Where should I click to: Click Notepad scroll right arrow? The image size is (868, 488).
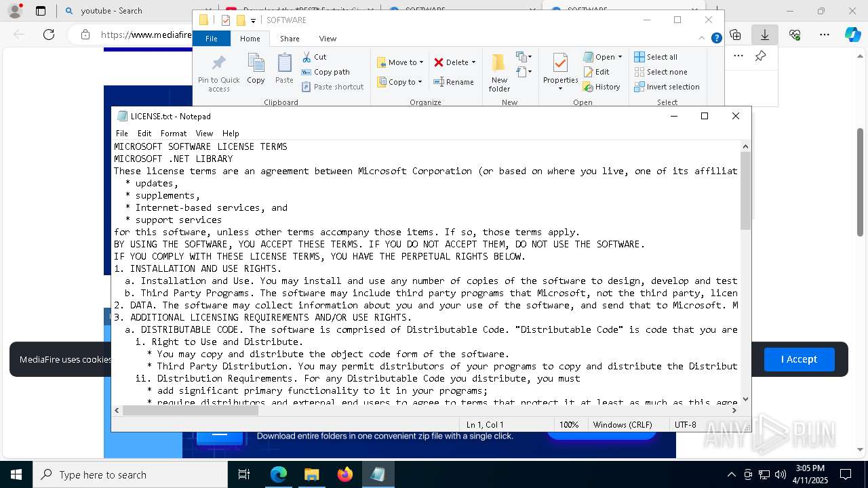point(734,410)
